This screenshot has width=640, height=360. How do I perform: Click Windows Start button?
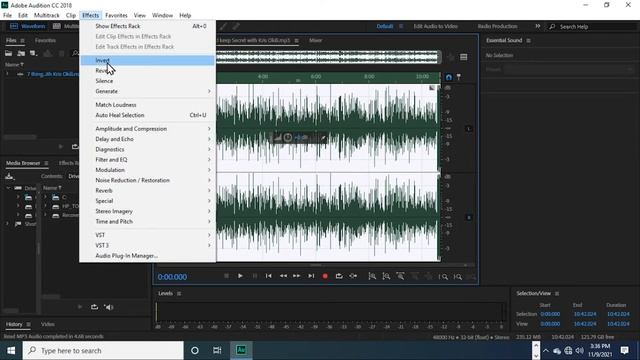pos(11,350)
